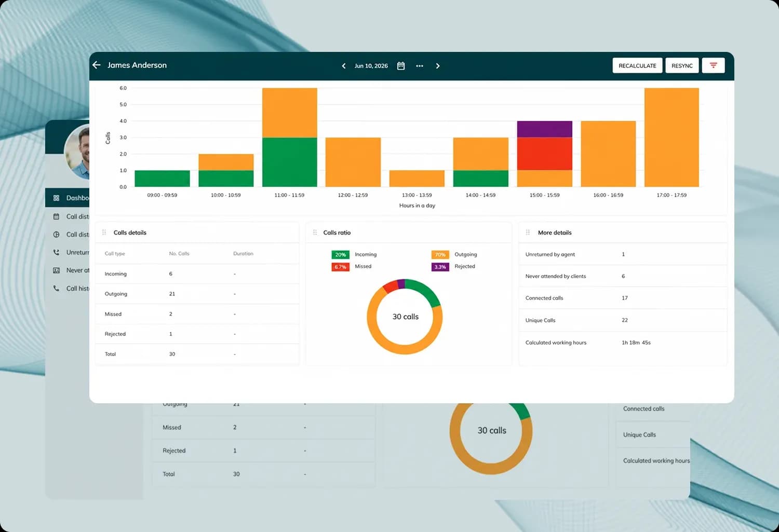Toggle the purple Rejected 3.3% legend swatch
The width and height of the screenshot is (779, 532).
tap(440, 267)
